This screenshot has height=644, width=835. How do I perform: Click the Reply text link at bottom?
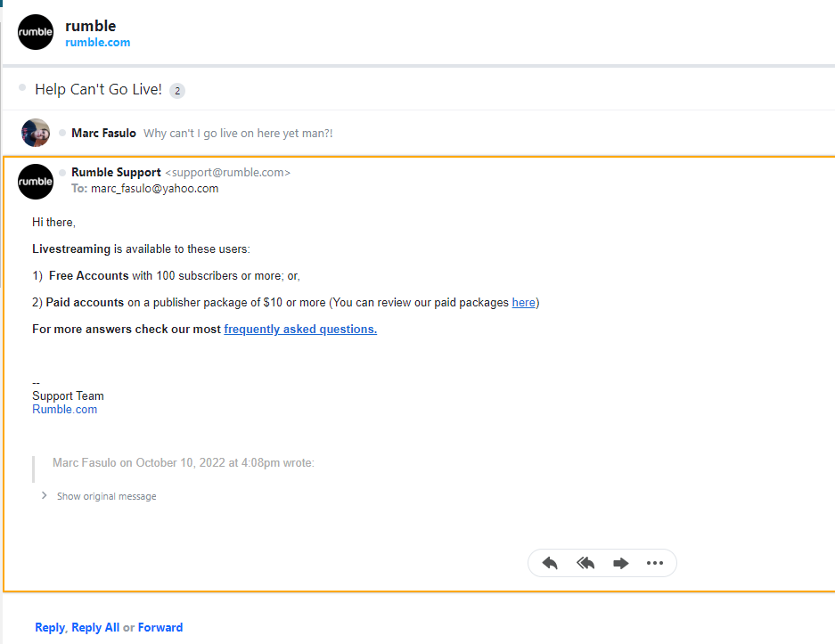[x=50, y=627]
